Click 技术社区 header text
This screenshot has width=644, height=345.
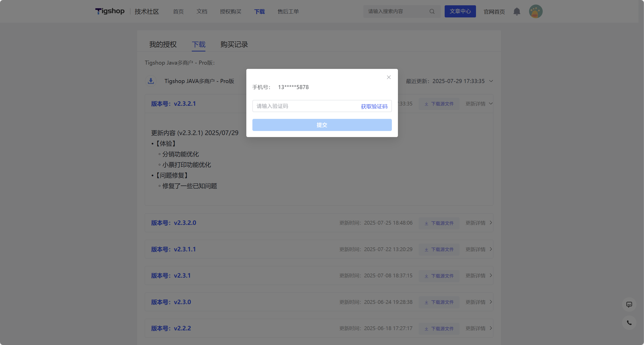(147, 12)
